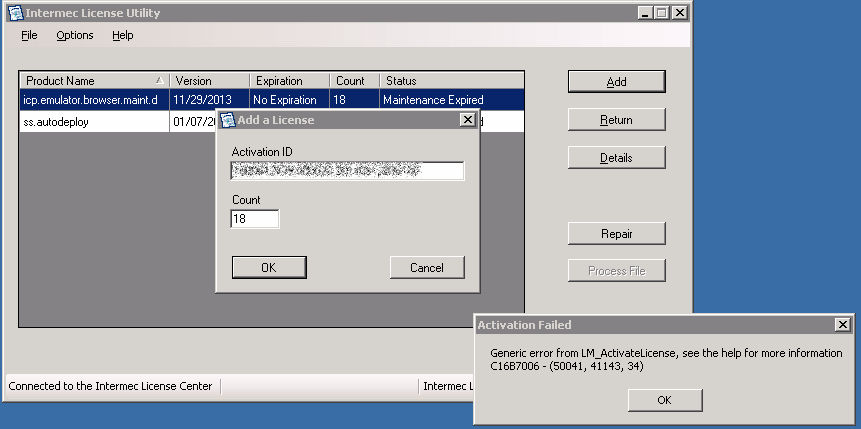Click the Intermec License Utility title icon
The height and width of the screenshot is (429, 861).
point(15,13)
